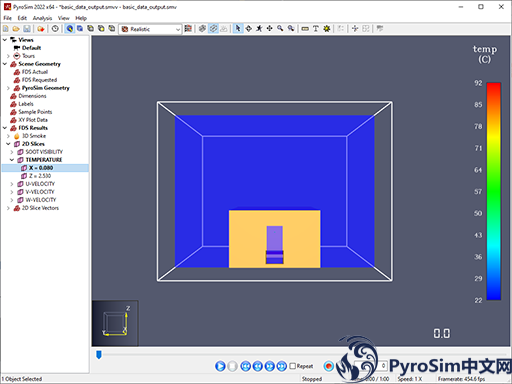Click the Play button in playback controls
This screenshot has width=512, height=384.
point(220,366)
